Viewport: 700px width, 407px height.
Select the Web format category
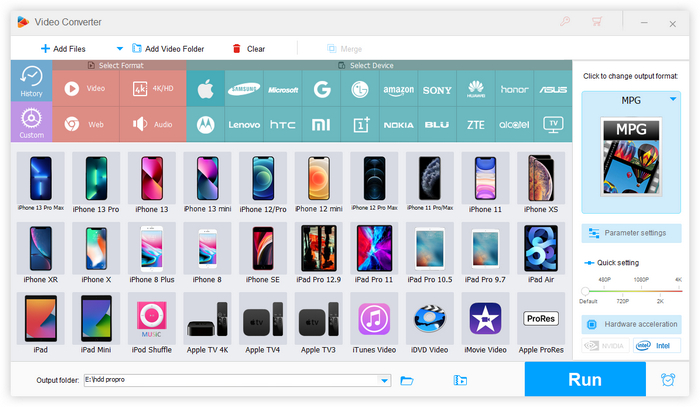(86, 125)
